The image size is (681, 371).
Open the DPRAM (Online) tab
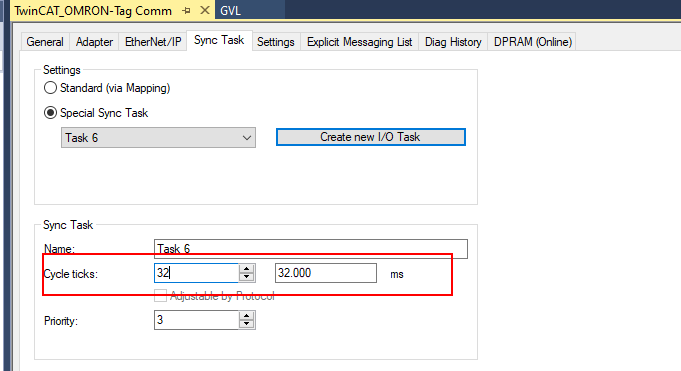pos(533,42)
